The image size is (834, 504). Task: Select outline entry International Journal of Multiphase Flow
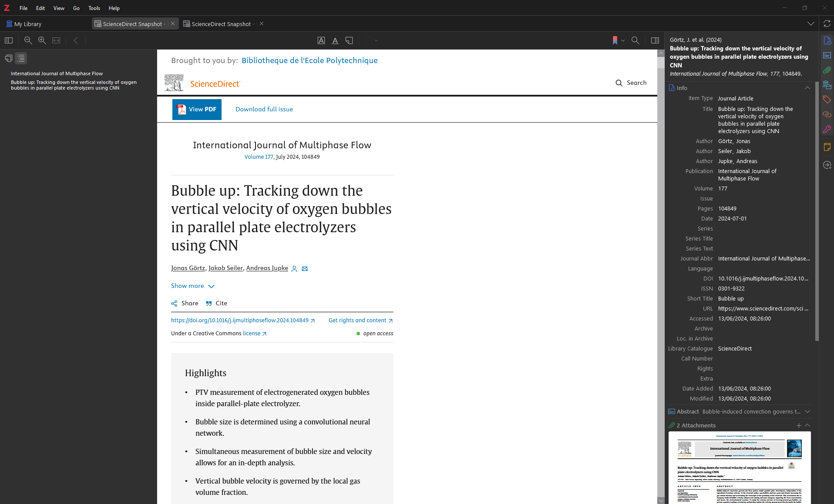point(57,73)
